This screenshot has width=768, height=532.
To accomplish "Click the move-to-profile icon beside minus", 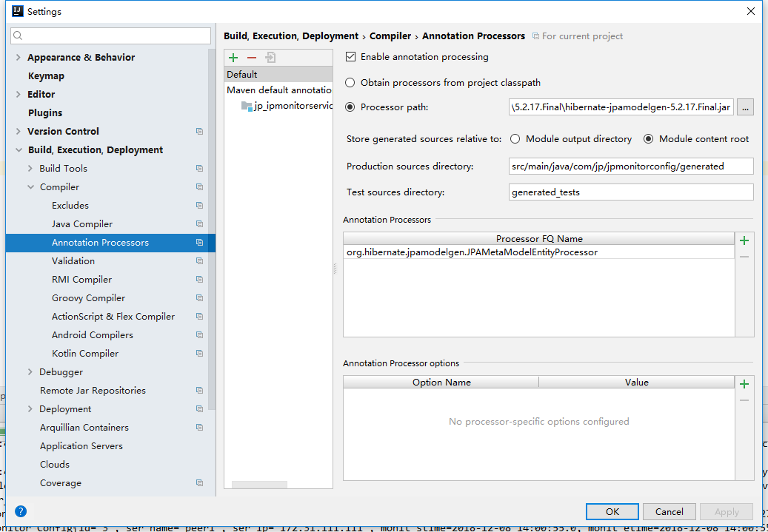I will click(270, 58).
